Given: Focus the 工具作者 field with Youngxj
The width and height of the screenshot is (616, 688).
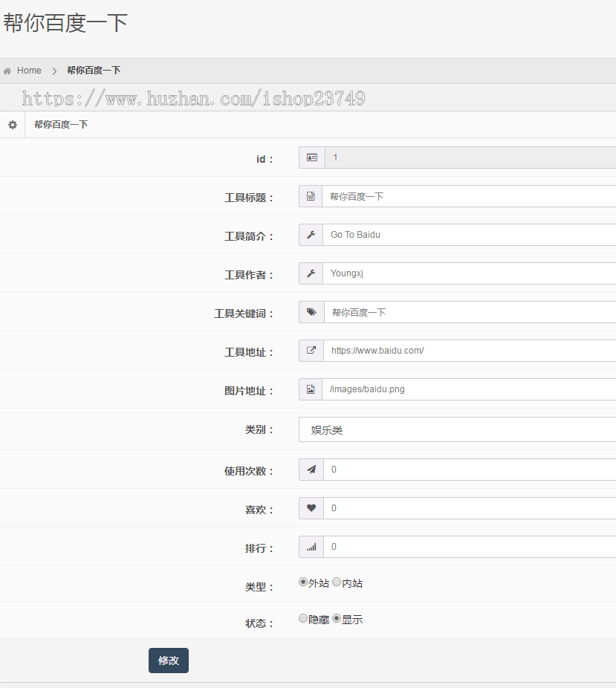Looking at the screenshot, I should (470, 273).
